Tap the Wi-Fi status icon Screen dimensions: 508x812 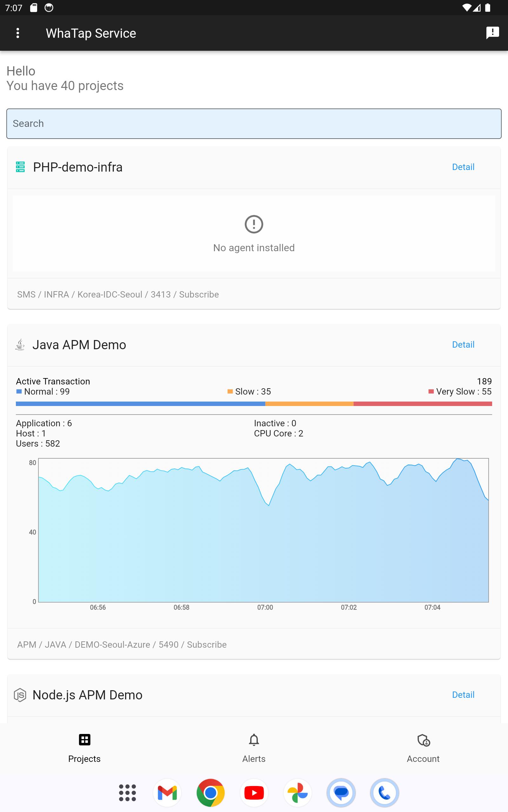point(467,8)
